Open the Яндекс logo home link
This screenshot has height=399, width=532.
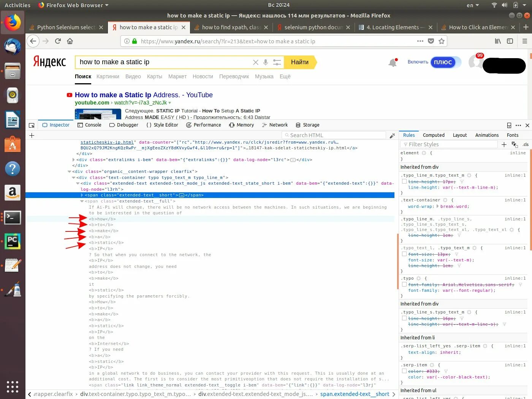pyautogui.click(x=49, y=62)
